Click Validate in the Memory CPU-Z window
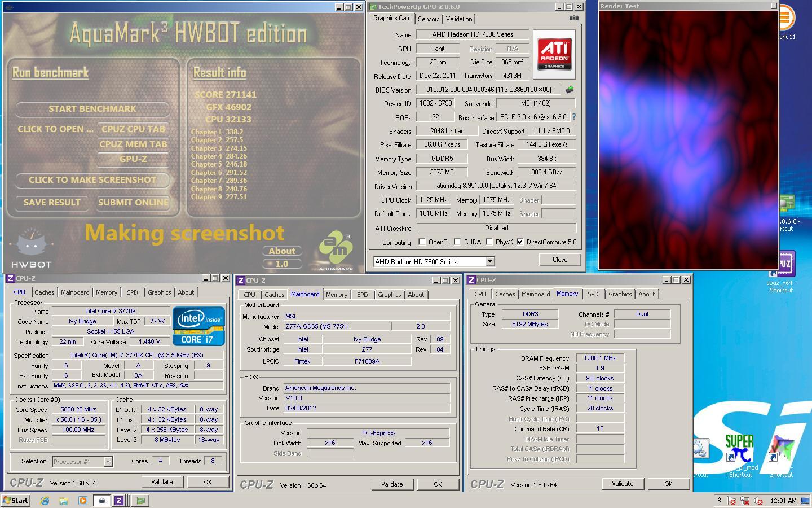This screenshot has height=508, width=812. tap(623, 484)
